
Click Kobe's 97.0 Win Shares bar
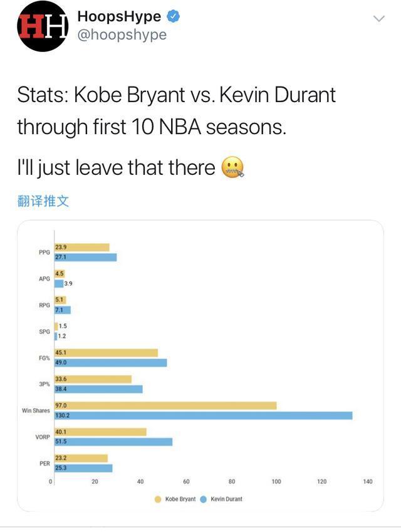[165, 405]
